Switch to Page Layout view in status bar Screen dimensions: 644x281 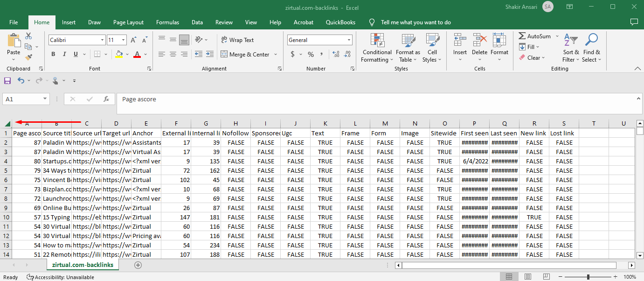[528, 277]
